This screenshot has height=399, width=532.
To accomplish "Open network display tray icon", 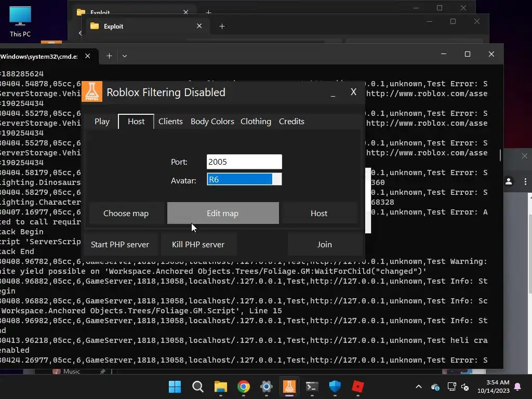I will click(x=451, y=387).
